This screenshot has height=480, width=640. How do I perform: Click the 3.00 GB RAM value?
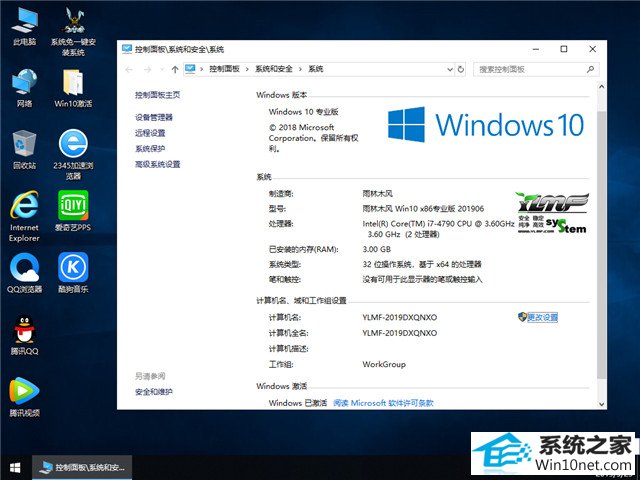tap(376, 249)
